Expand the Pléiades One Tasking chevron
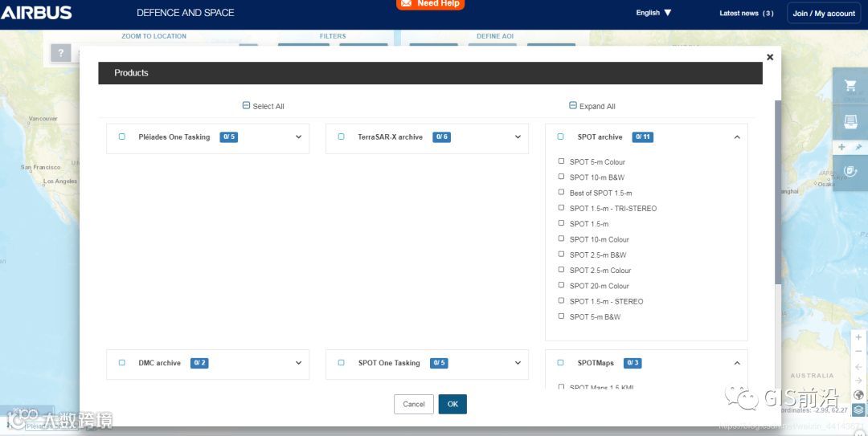The image size is (868, 436). (x=298, y=137)
